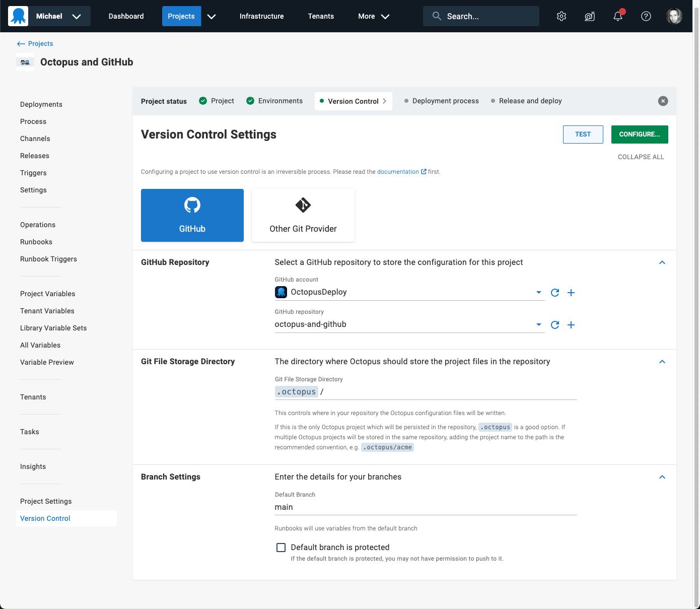The image size is (700, 609).
Task: Click the Octopus Deploy logo
Action: point(18,16)
